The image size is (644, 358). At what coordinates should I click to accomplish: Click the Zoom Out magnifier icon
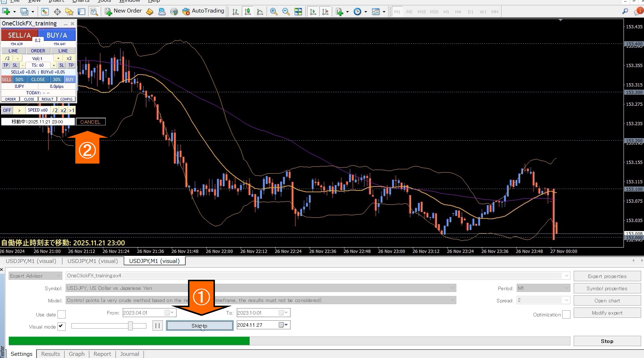[286, 12]
